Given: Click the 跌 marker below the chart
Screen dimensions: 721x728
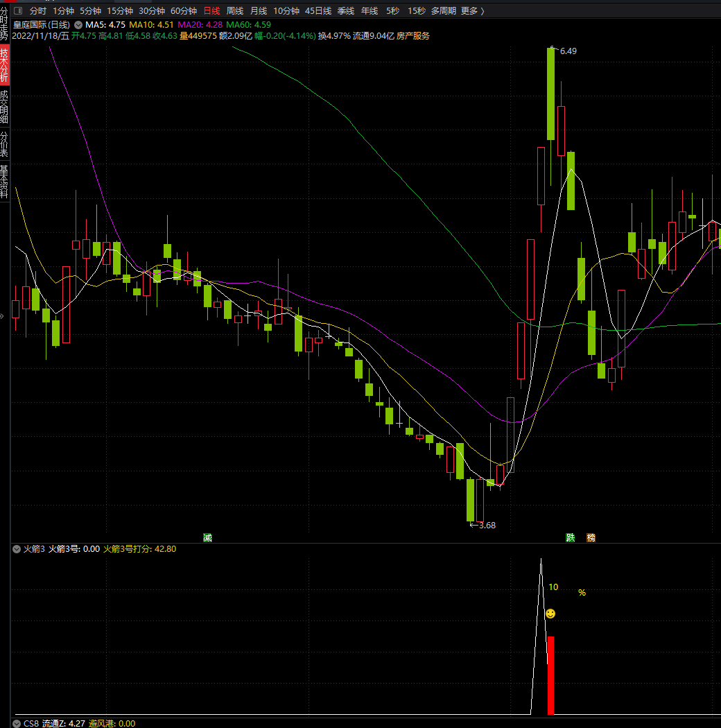Looking at the screenshot, I should pos(570,537).
